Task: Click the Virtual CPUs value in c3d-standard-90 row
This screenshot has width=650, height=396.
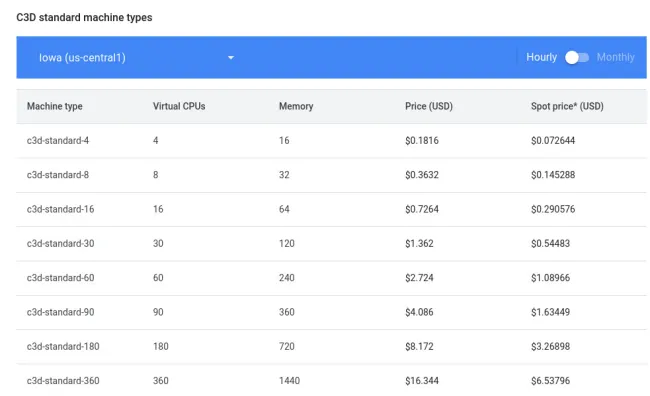Action: point(158,312)
